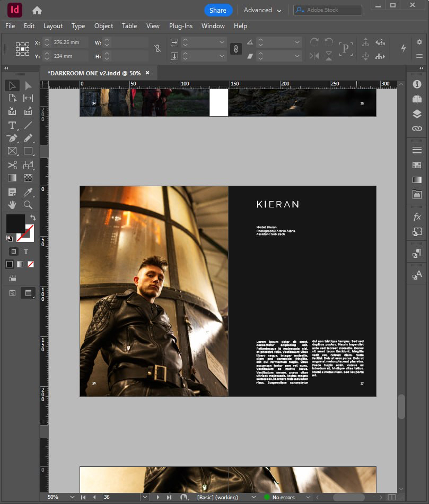Open the page number dropdown

145,497
